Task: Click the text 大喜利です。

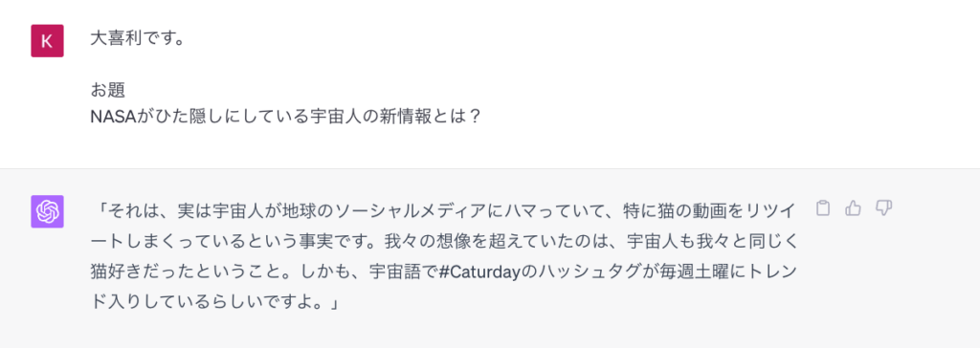Action: [x=138, y=39]
